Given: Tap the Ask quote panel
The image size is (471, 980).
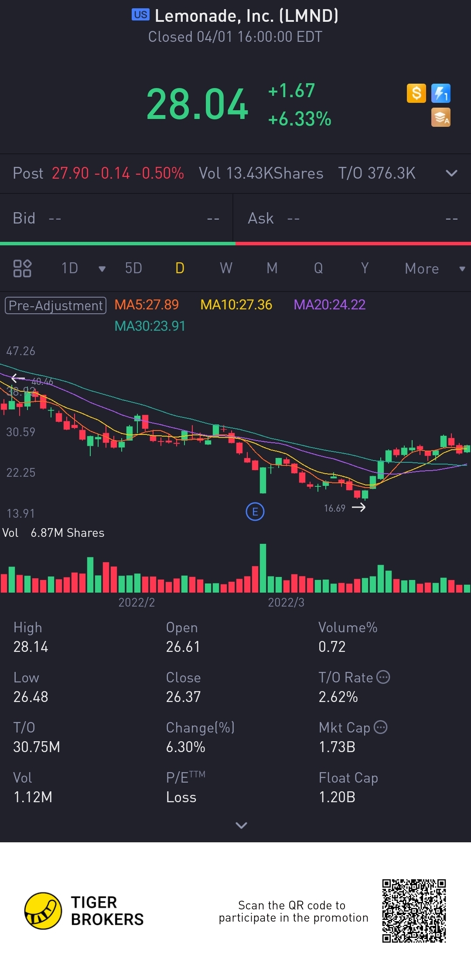Looking at the screenshot, I should pyautogui.click(x=352, y=218).
